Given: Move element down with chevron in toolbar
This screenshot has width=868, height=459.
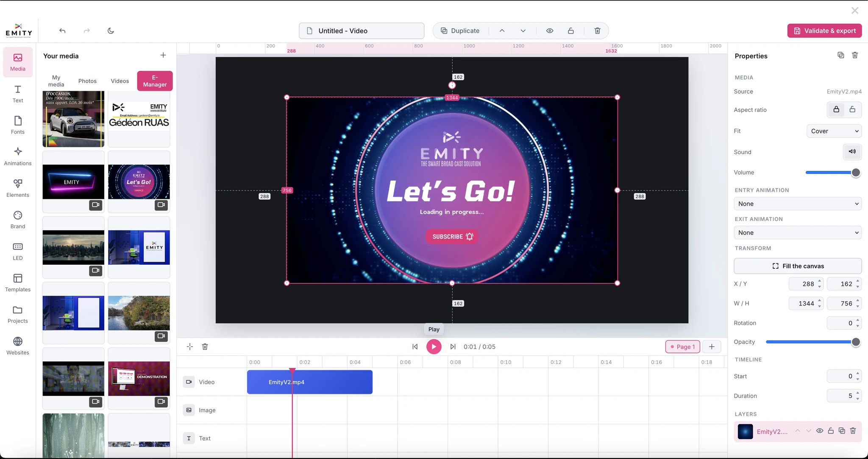Looking at the screenshot, I should 523,31.
